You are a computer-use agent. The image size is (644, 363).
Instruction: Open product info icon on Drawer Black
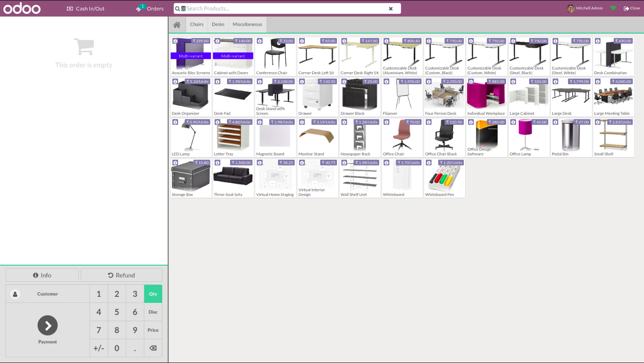pyautogui.click(x=344, y=82)
